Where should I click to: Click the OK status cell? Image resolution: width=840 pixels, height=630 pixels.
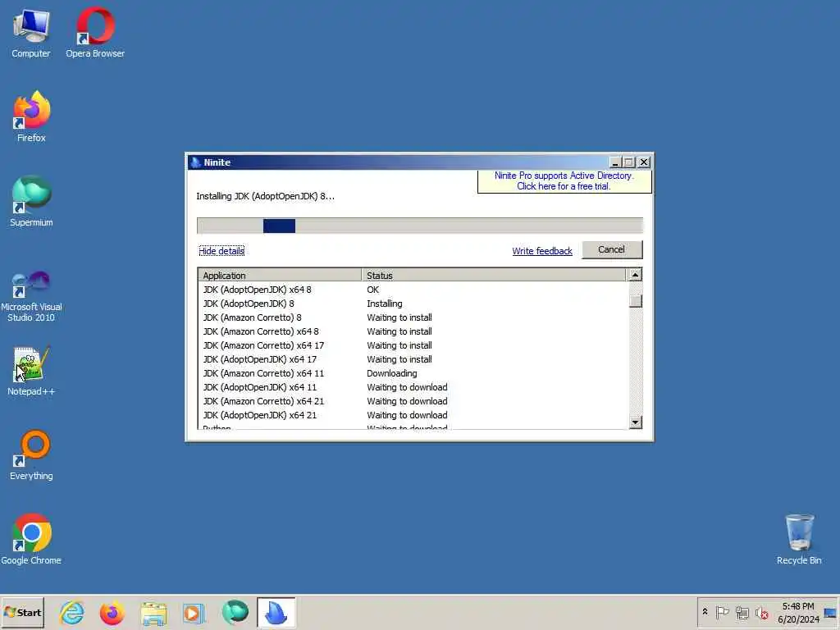click(373, 290)
